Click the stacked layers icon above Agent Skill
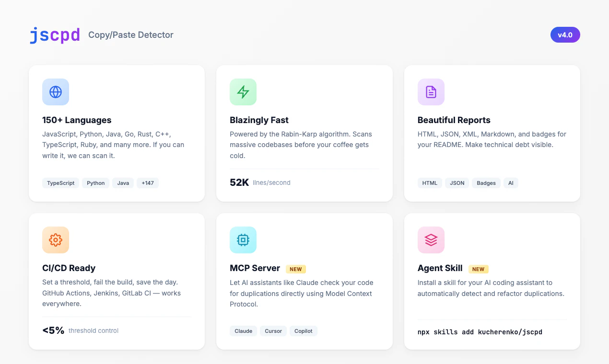This screenshot has height=364, width=609. pos(431,240)
